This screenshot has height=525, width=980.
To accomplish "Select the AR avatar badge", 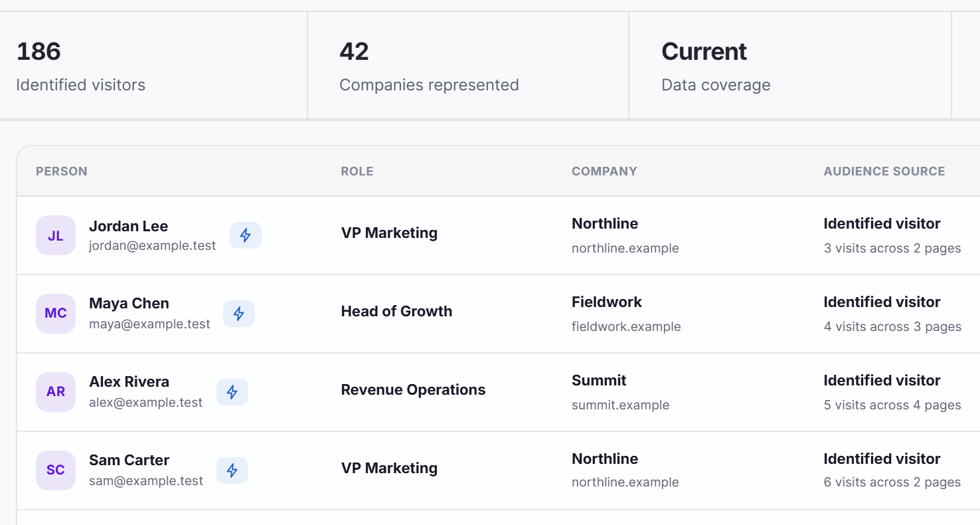I will point(56,392).
